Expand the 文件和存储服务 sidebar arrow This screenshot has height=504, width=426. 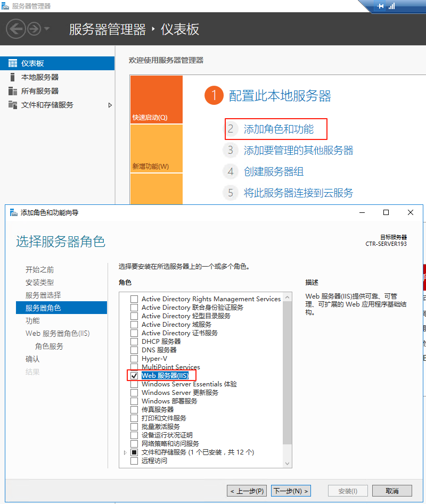click(x=110, y=105)
